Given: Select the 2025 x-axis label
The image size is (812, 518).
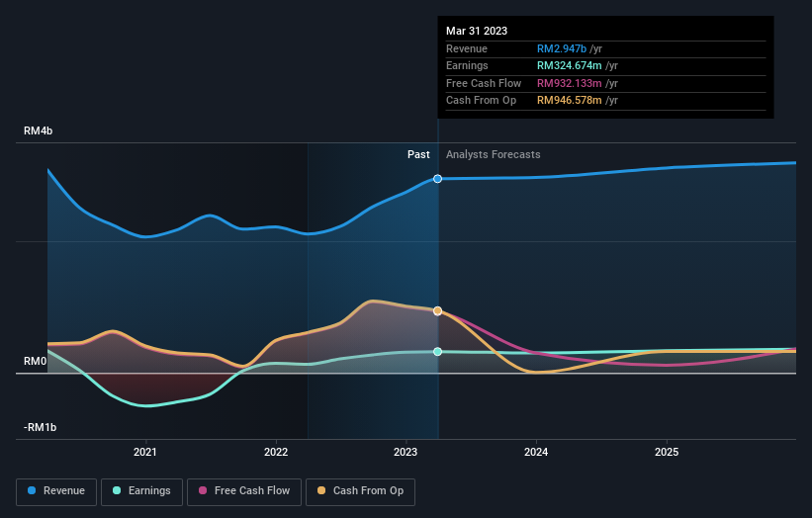Looking at the screenshot, I should click(667, 452).
